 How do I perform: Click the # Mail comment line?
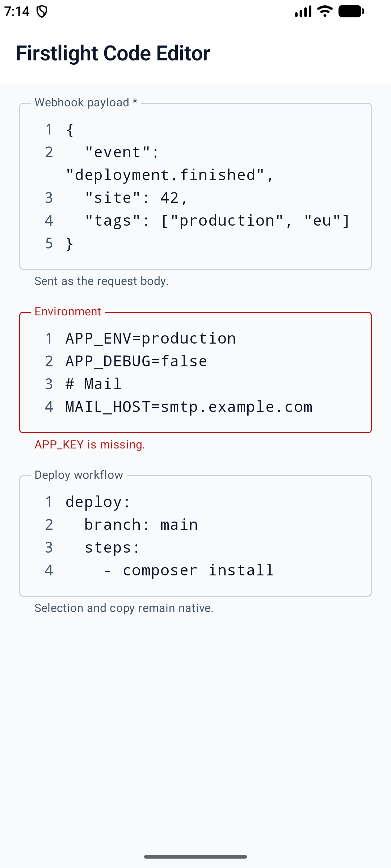point(93,384)
